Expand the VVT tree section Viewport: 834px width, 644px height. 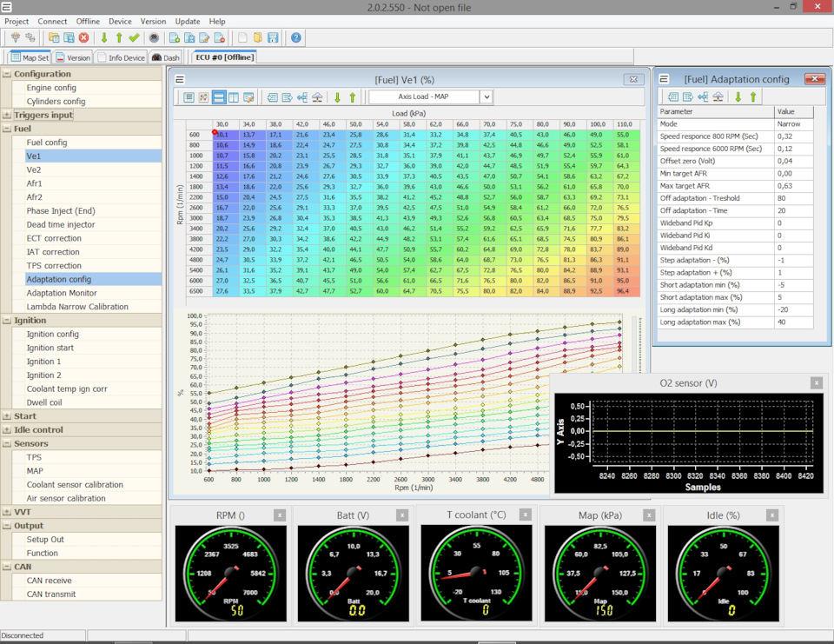6,512
